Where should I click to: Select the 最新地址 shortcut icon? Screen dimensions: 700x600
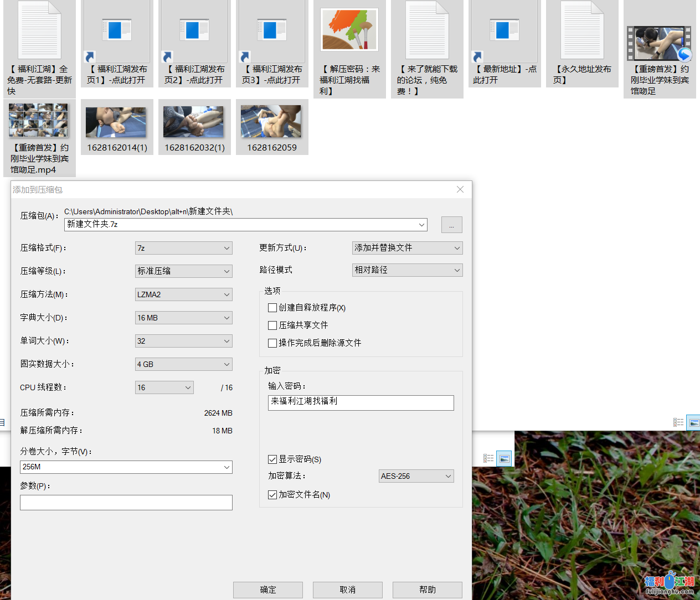click(504, 30)
